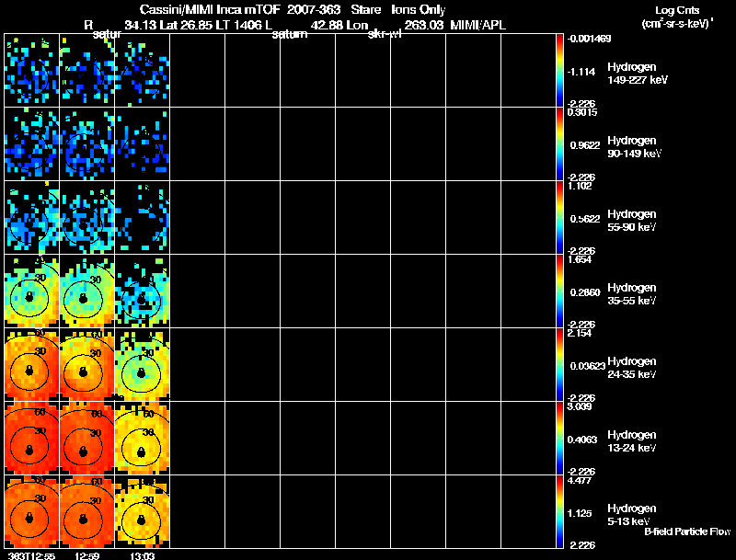736x560 pixels.
Task: Click the '-0.001469' scale maximum value
Action: point(589,39)
